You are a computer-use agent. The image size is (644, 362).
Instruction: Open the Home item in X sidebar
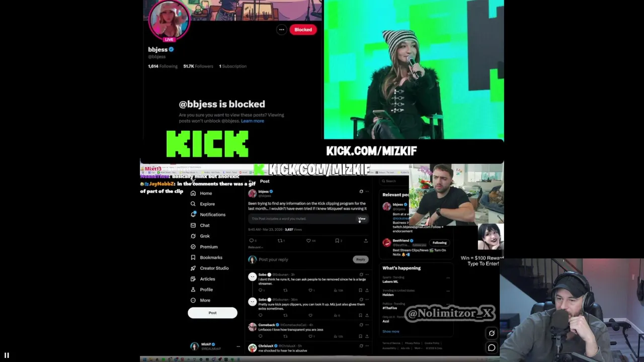[201, 193]
